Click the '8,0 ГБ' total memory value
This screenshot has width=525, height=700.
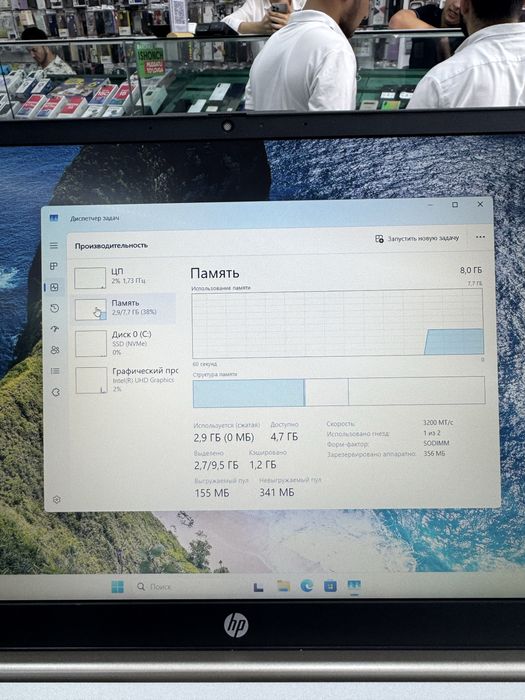pyautogui.click(x=471, y=270)
